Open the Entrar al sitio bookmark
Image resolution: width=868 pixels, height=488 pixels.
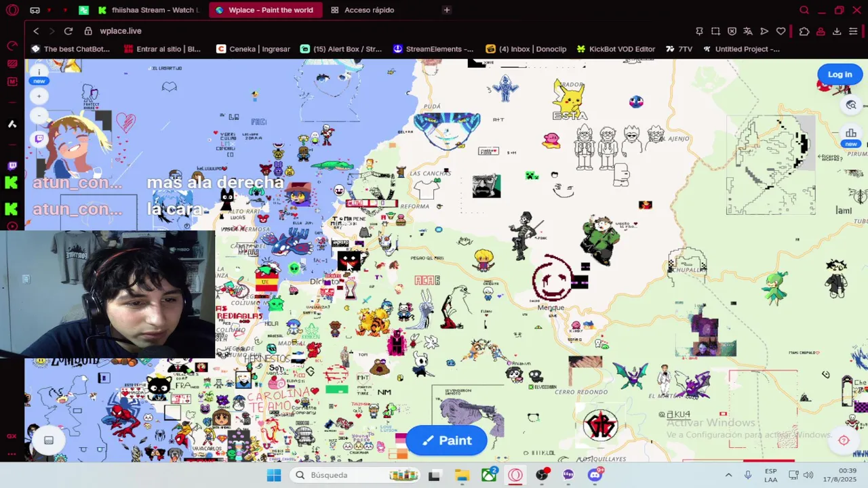point(163,49)
